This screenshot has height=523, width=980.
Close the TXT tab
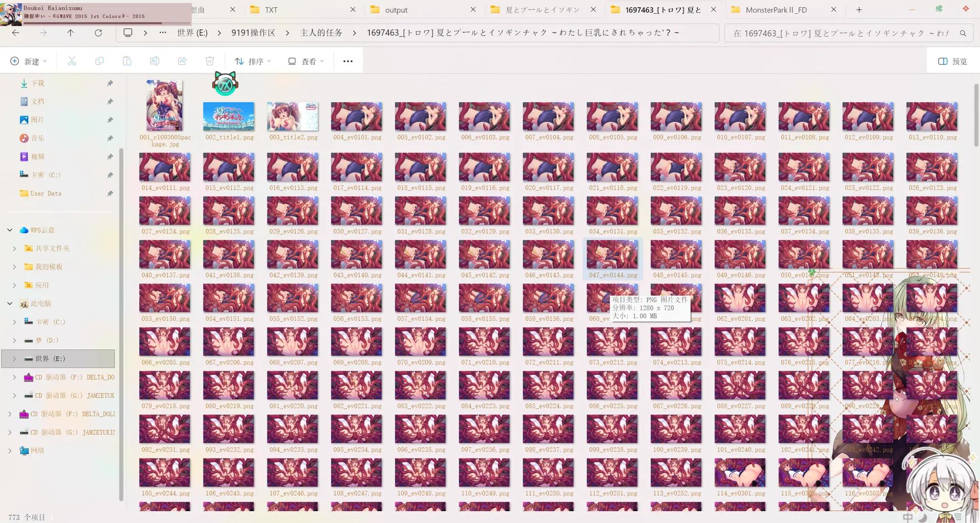pos(353,10)
